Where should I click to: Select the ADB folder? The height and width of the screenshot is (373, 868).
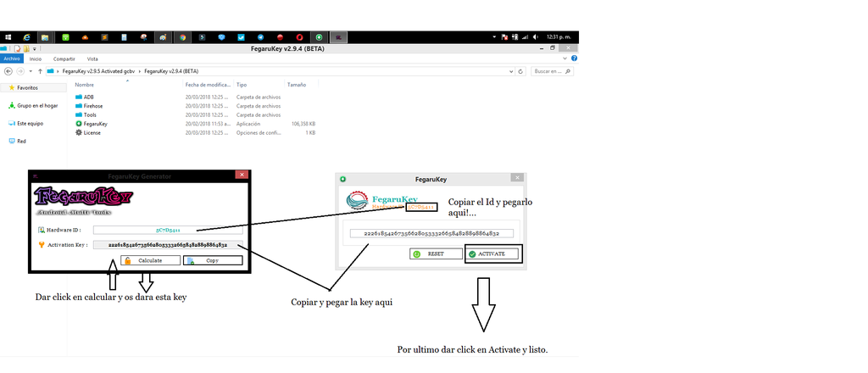(x=84, y=97)
